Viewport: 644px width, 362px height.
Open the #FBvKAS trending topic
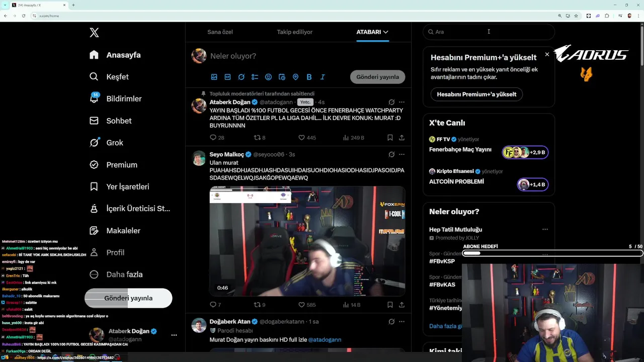click(x=442, y=285)
